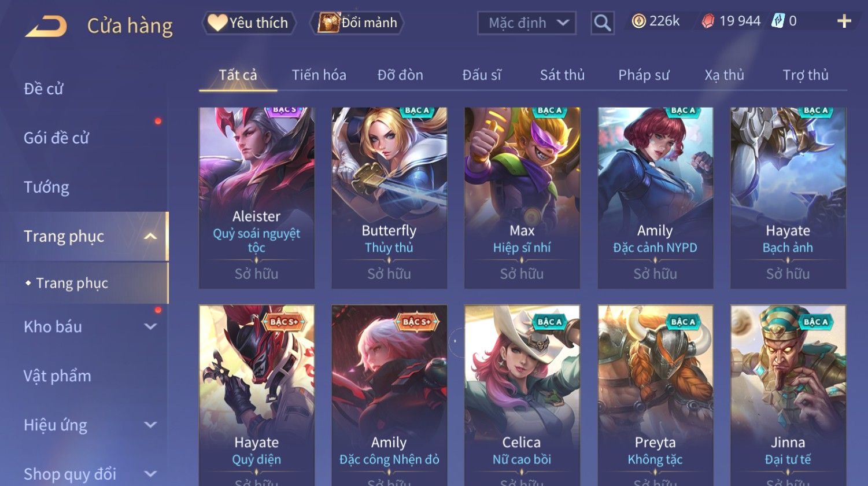
Task: Click the golden back arrow icon
Action: [x=46, y=26]
